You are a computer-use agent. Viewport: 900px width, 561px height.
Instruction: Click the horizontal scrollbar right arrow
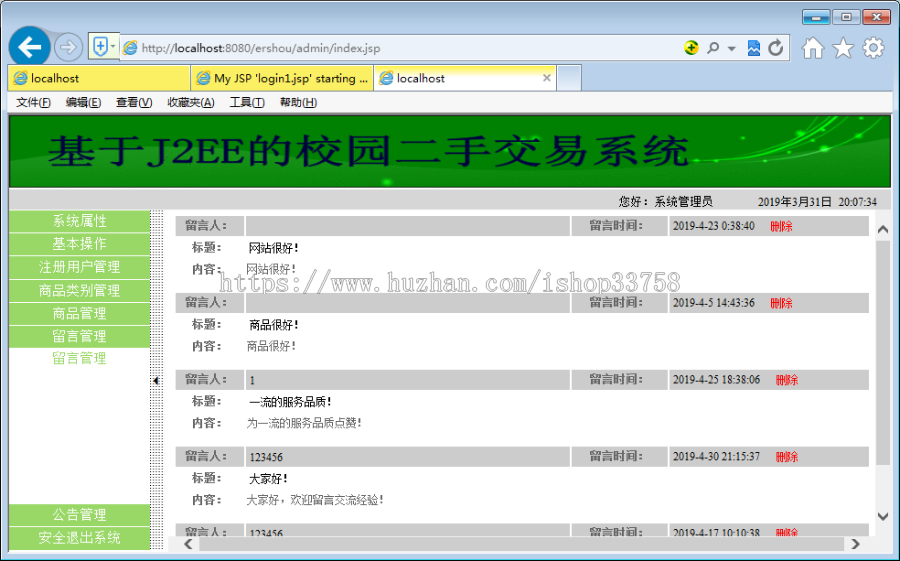click(x=855, y=544)
